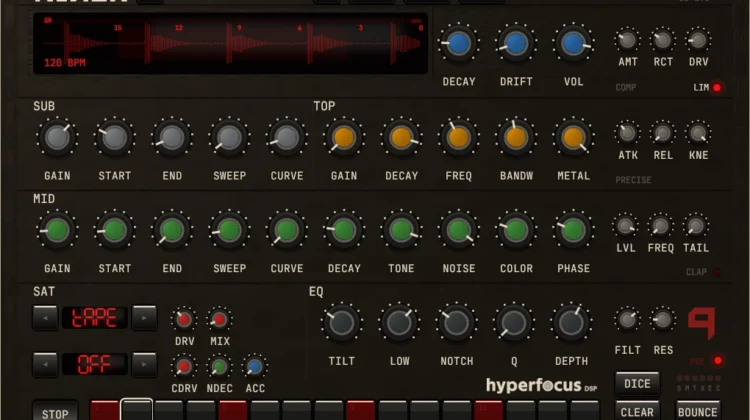Viewport: 750px width, 420px height.
Task: Click the CLEAR pattern button
Action: coord(637,411)
